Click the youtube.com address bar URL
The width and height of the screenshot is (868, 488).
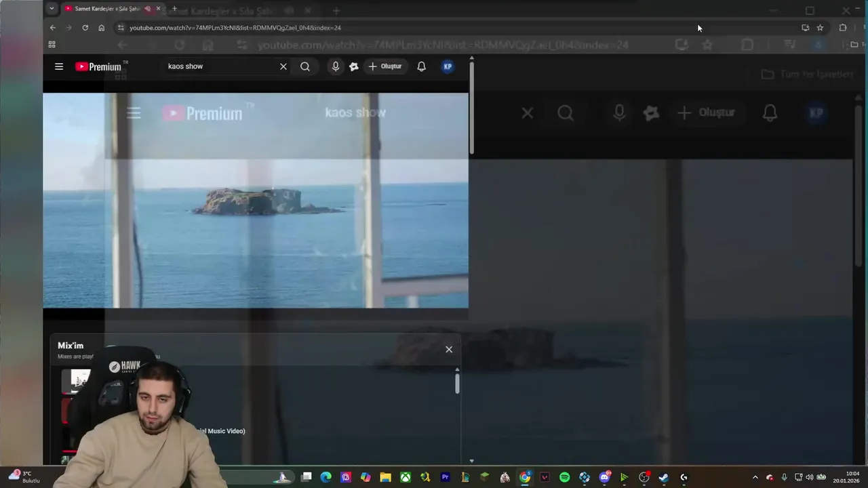(x=235, y=28)
